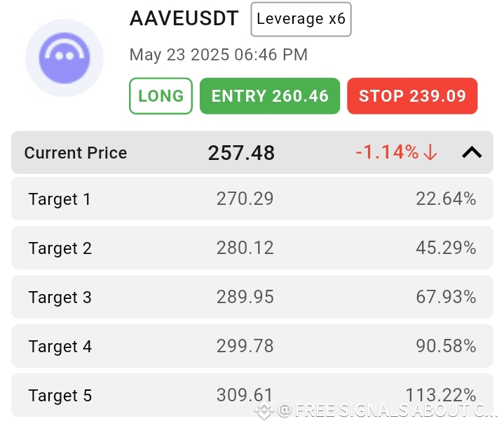This screenshot has width=504, height=428.
Task: Click the -1.14% change percentage
Action: pyautogui.click(x=387, y=152)
